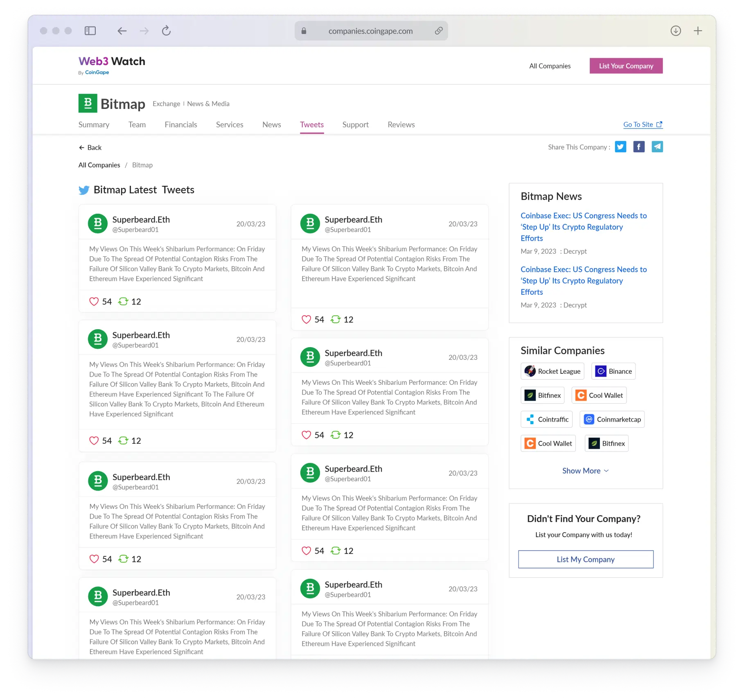Open the Cointraffic company chip

(547, 419)
